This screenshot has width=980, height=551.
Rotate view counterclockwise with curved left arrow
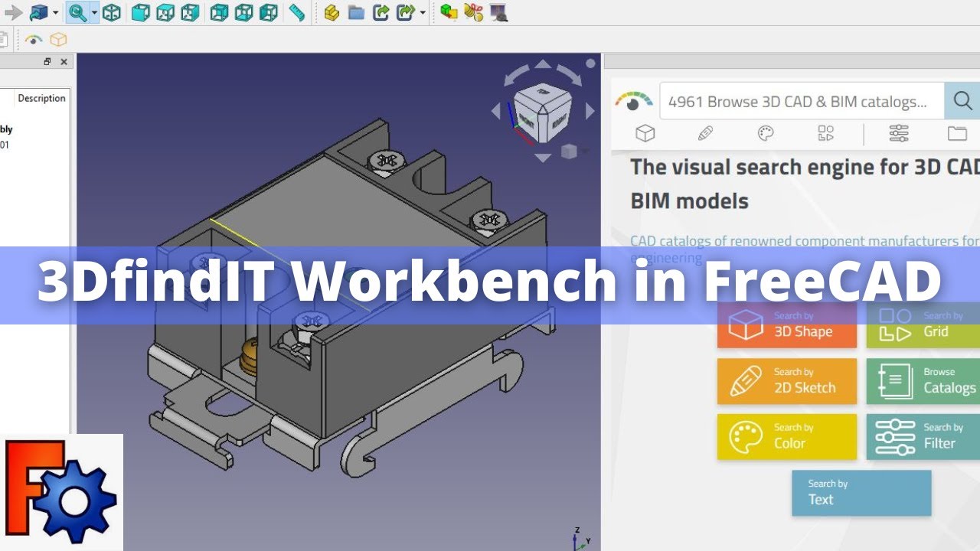click(x=515, y=74)
